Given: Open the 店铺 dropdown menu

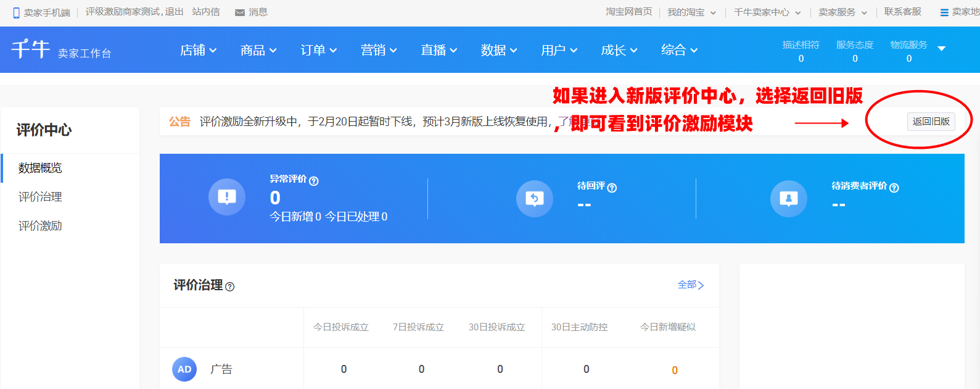Looking at the screenshot, I should (x=198, y=50).
